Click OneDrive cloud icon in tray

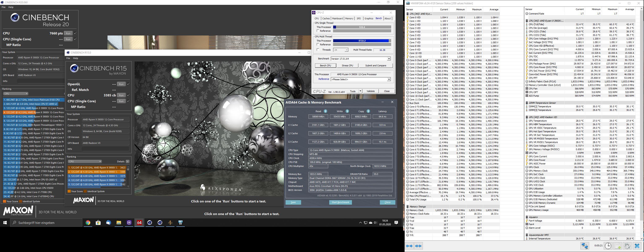click(x=370, y=223)
